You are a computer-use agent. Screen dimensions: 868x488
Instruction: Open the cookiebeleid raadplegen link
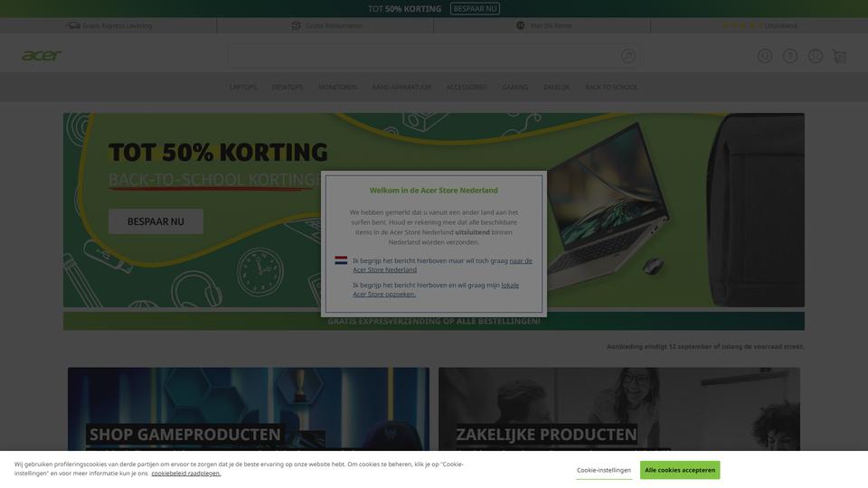click(x=186, y=473)
